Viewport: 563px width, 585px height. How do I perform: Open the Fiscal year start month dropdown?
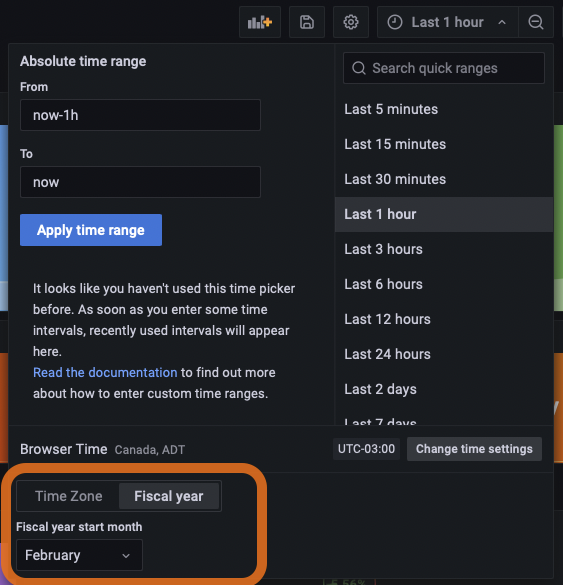79,555
